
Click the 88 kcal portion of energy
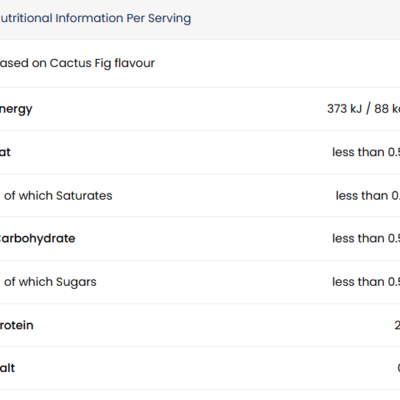[387, 109]
